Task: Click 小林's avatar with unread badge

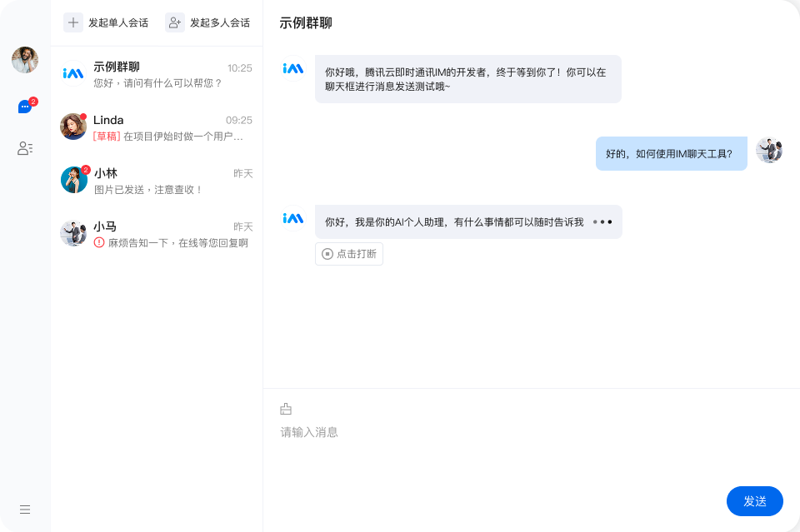Action: click(x=74, y=180)
